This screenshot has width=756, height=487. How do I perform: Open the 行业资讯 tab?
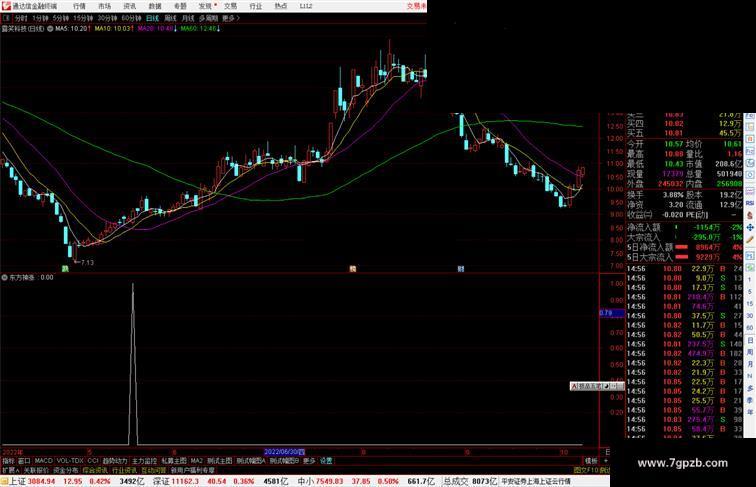click(x=124, y=470)
